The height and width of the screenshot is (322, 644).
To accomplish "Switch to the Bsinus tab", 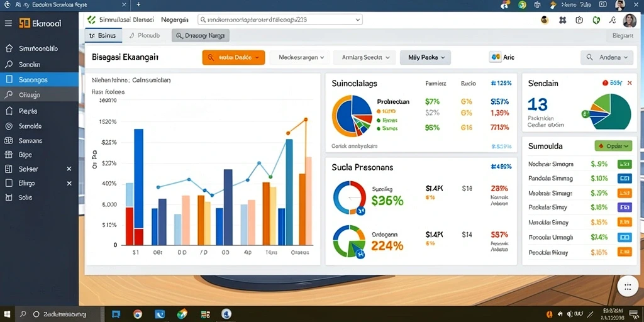I will click(104, 36).
